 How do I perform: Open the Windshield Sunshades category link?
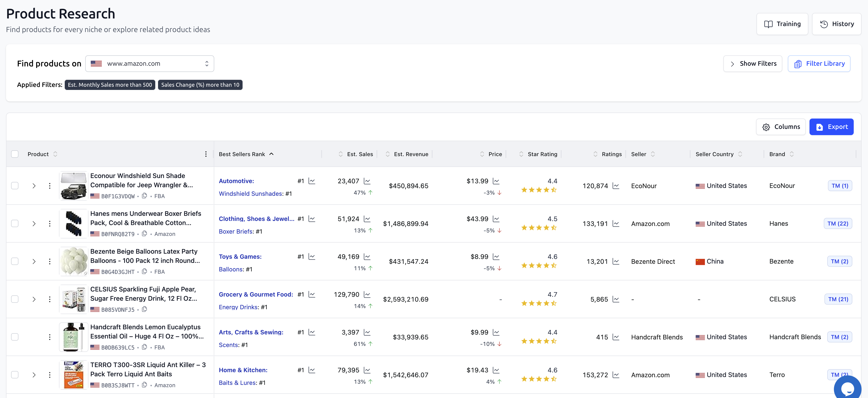(x=251, y=194)
